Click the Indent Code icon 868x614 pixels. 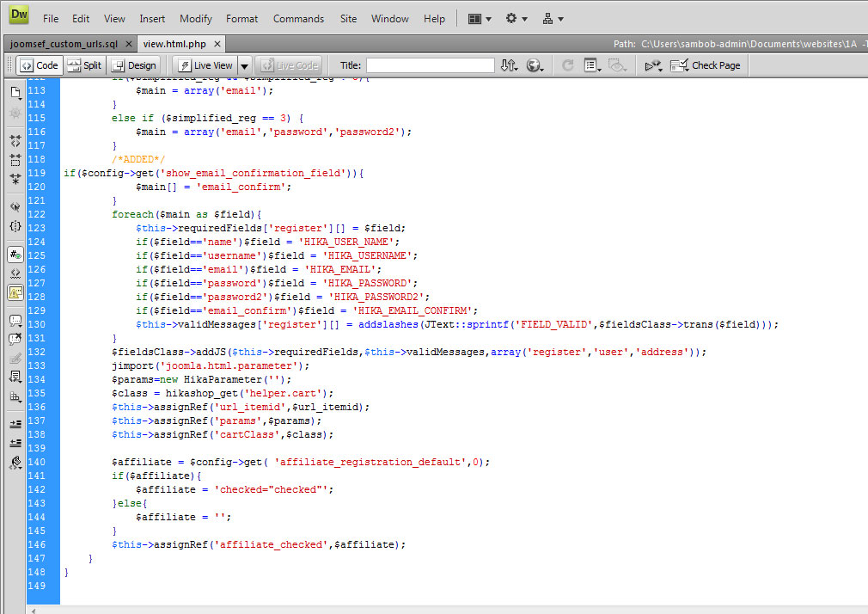[15, 425]
